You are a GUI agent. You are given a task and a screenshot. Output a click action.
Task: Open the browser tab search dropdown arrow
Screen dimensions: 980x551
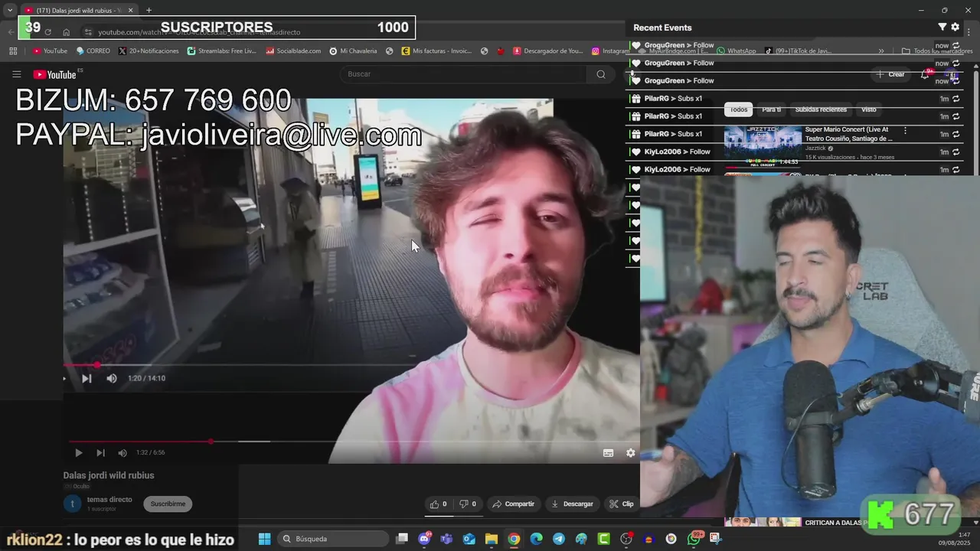coord(10,11)
